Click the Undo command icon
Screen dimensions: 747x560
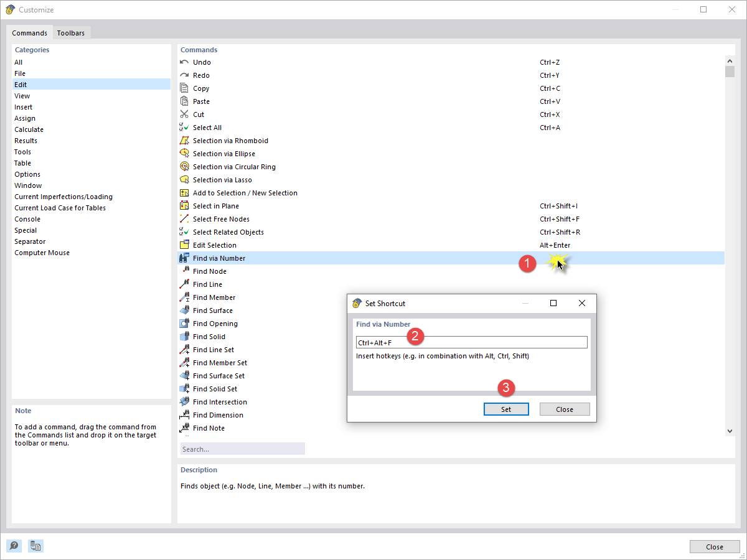point(184,62)
